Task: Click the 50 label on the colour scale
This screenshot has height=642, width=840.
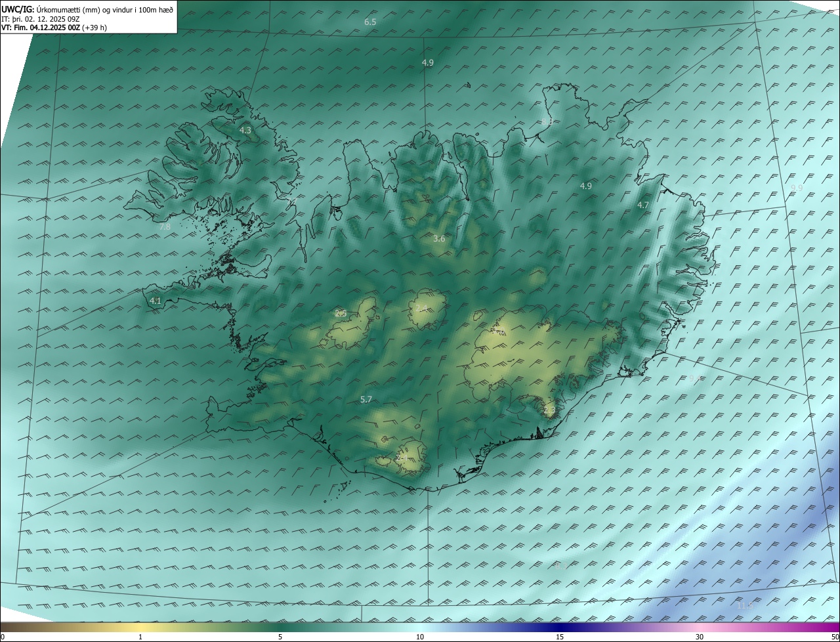Action: (835, 637)
